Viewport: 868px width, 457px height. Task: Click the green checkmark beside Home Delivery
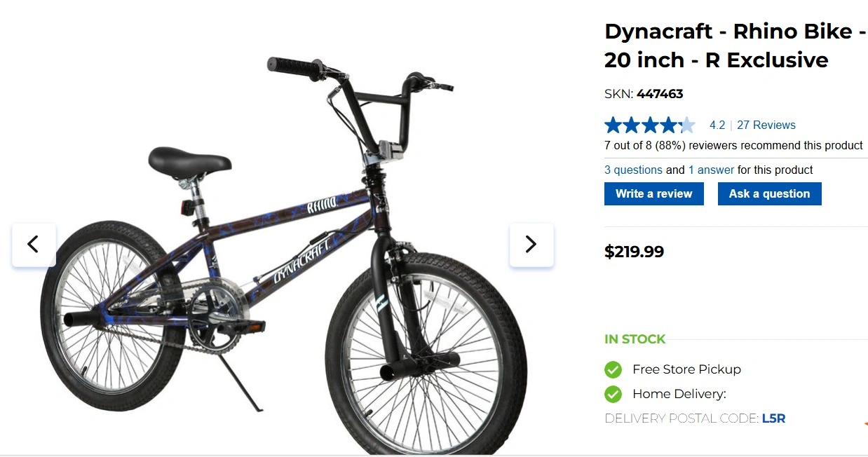[613, 394]
